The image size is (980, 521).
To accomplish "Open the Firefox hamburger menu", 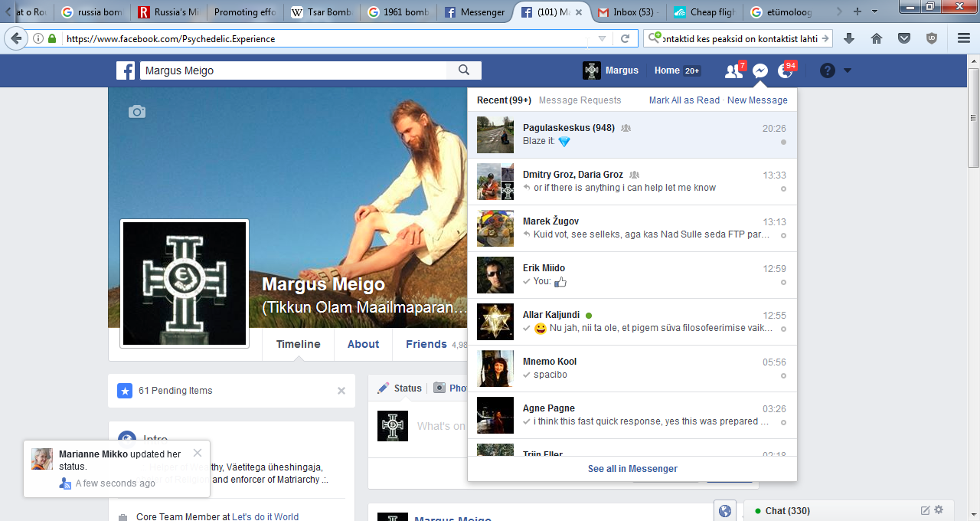I will pos(964,38).
